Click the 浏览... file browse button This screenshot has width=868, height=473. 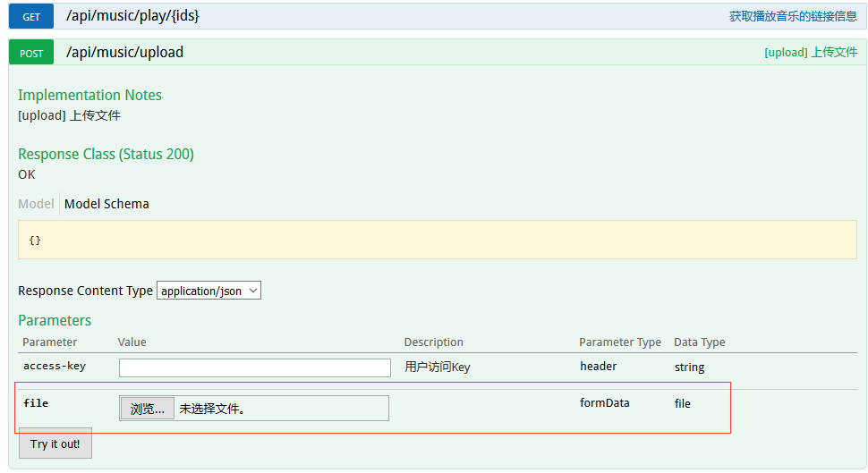click(x=148, y=409)
